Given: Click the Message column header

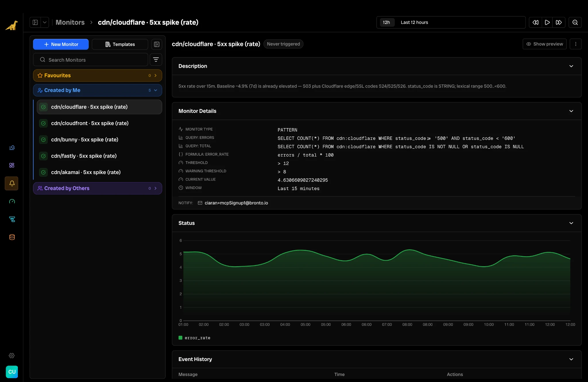Looking at the screenshot, I should click(x=188, y=374).
